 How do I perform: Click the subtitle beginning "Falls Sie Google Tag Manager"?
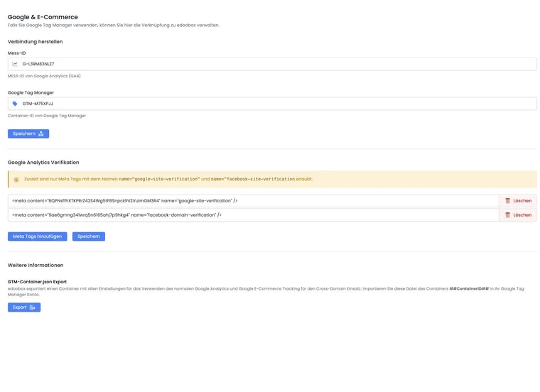(113, 25)
